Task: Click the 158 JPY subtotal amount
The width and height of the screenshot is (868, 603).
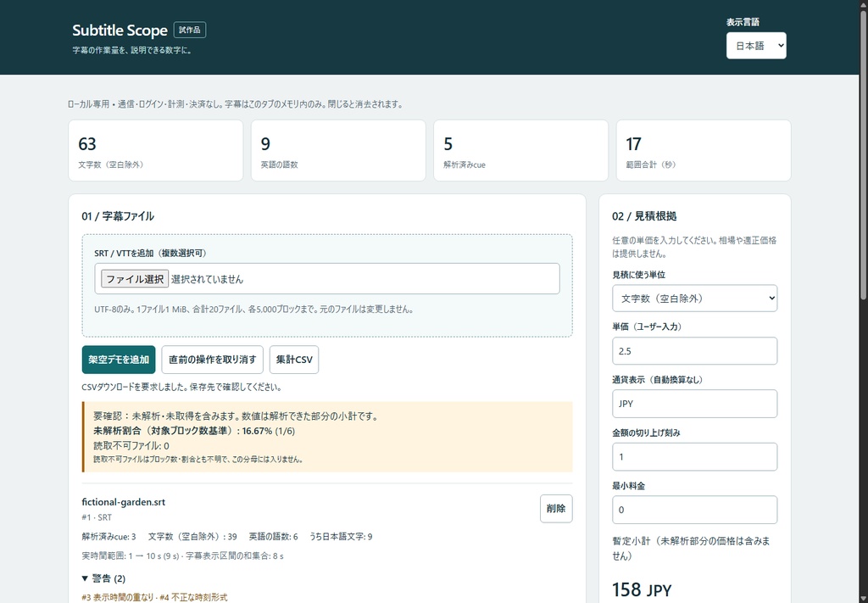Action: (x=642, y=590)
